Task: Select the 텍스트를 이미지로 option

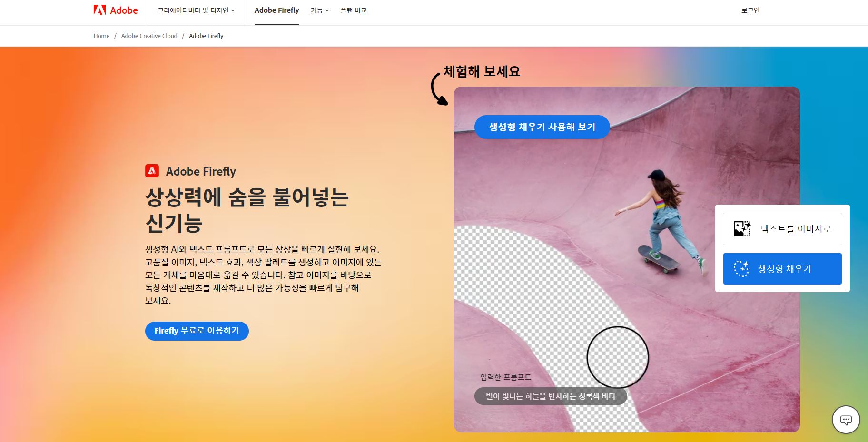Action: click(782, 229)
